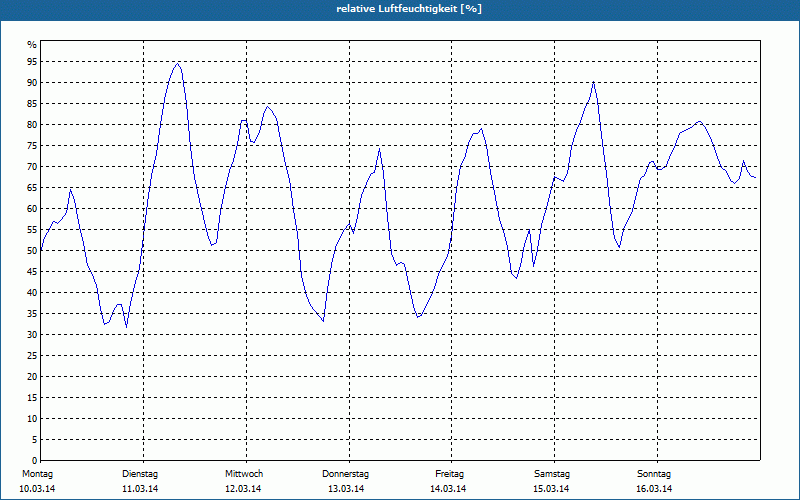Click the Wednesday curve minimum near 33%
Viewport: 800px width, 500px height.
click(x=323, y=320)
